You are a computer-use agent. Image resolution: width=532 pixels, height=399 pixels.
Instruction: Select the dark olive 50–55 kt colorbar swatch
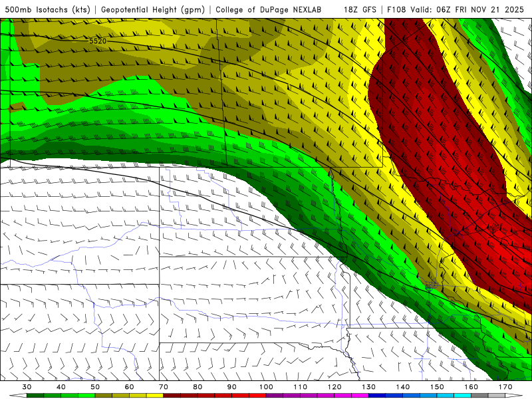click(x=104, y=395)
